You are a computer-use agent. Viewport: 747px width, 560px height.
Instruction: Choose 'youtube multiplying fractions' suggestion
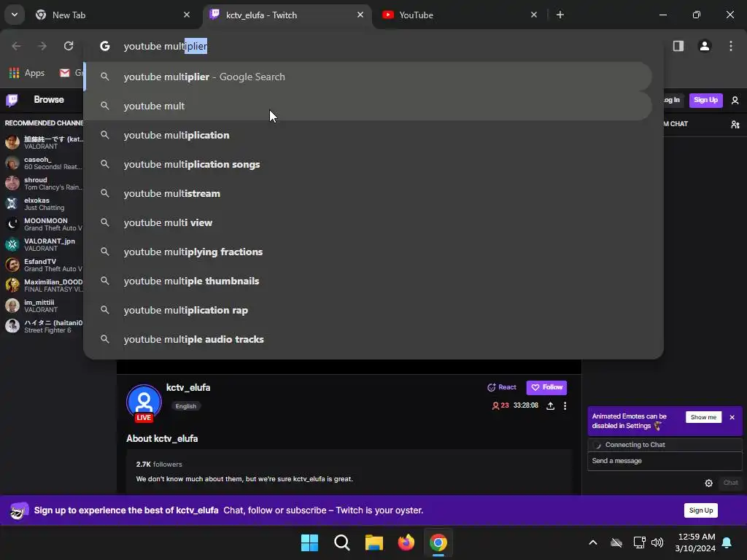[x=368, y=252]
